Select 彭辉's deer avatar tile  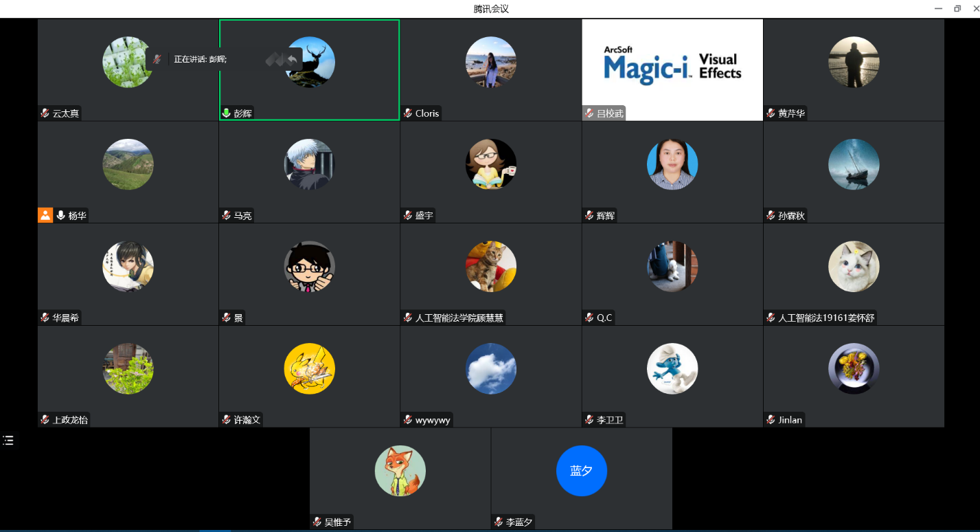pos(310,62)
